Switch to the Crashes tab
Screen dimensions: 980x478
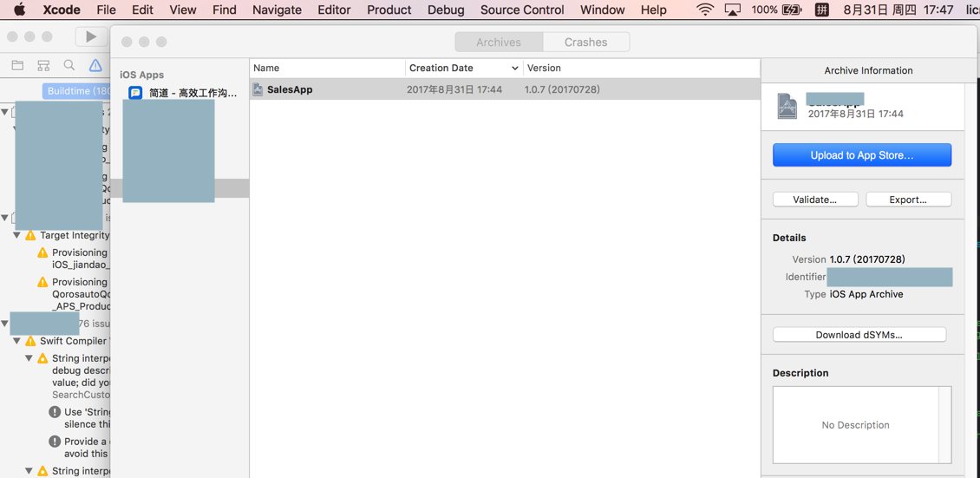click(x=585, y=42)
